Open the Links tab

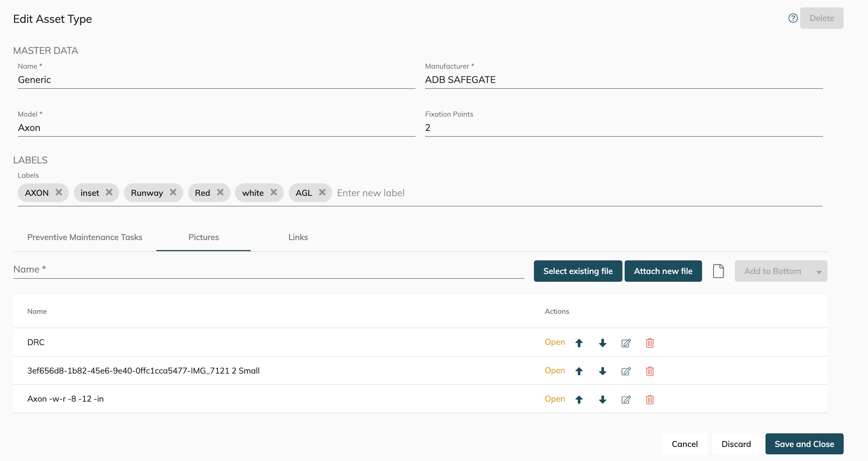tap(298, 237)
